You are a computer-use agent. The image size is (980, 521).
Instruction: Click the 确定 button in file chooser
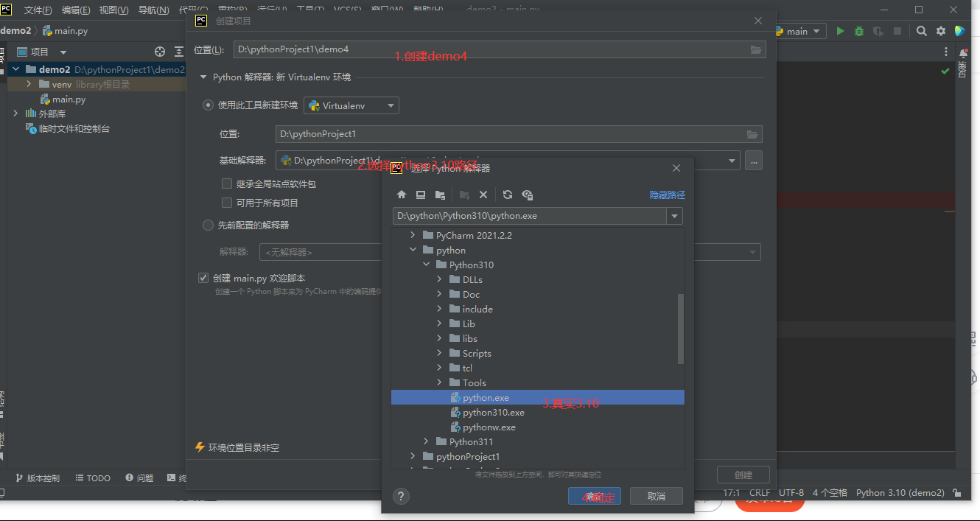(x=594, y=496)
